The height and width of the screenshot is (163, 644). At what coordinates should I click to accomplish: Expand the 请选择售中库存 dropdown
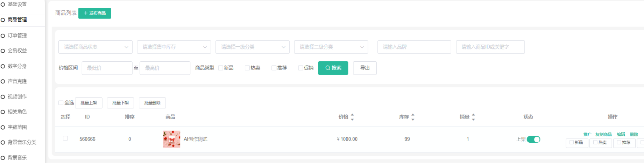tap(174, 47)
